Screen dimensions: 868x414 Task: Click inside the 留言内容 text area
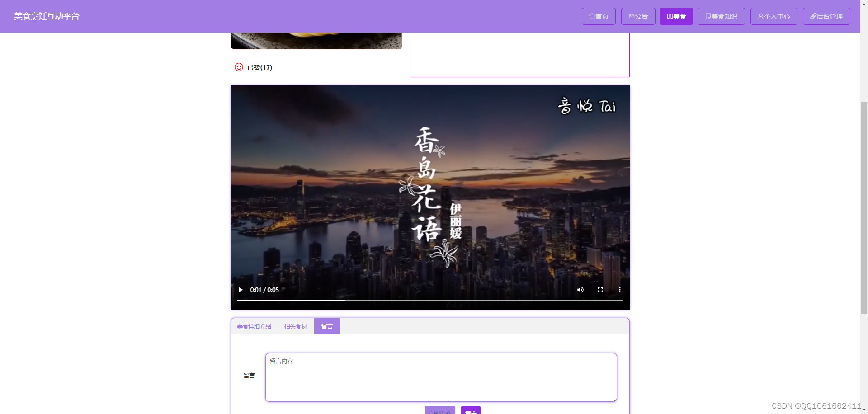point(441,377)
